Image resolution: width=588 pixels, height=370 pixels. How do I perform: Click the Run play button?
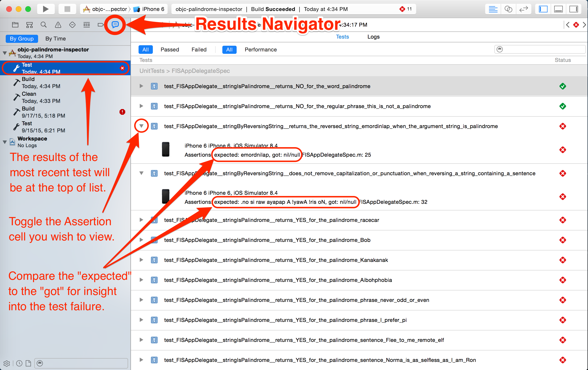45,9
